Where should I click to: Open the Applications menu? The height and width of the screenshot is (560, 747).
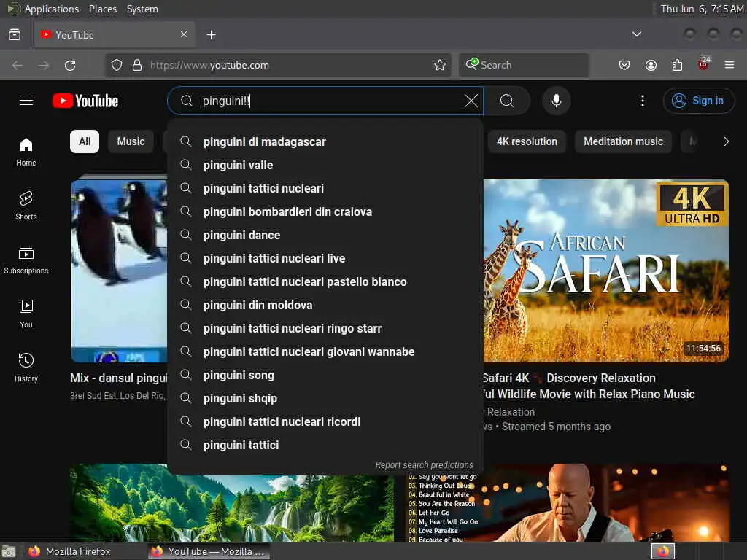tap(52, 9)
